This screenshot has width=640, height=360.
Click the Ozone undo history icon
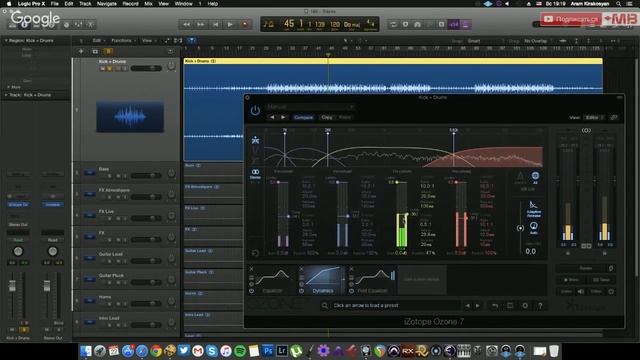(x=495, y=305)
